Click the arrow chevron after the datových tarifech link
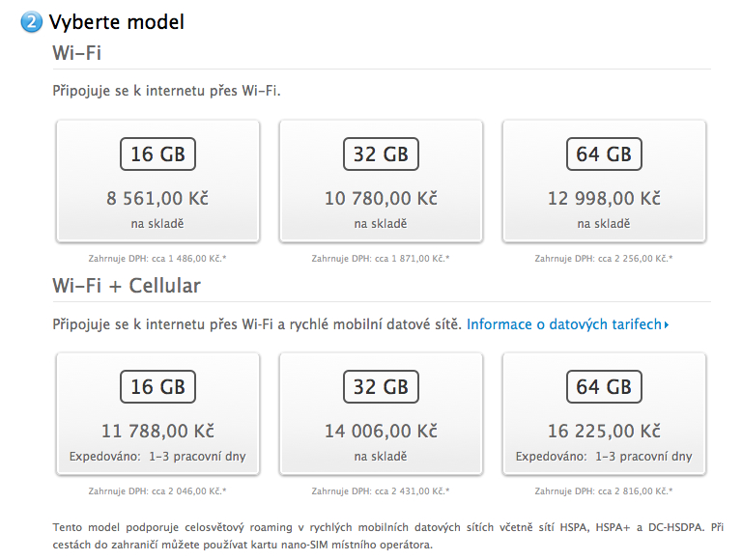The image size is (742, 560). pyautogui.click(x=667, y=325)
